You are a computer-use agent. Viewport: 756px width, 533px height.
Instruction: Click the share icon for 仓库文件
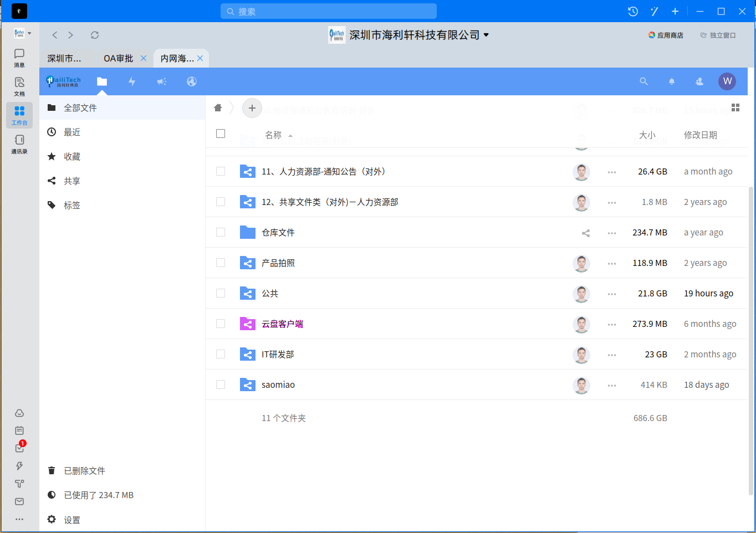585,233
